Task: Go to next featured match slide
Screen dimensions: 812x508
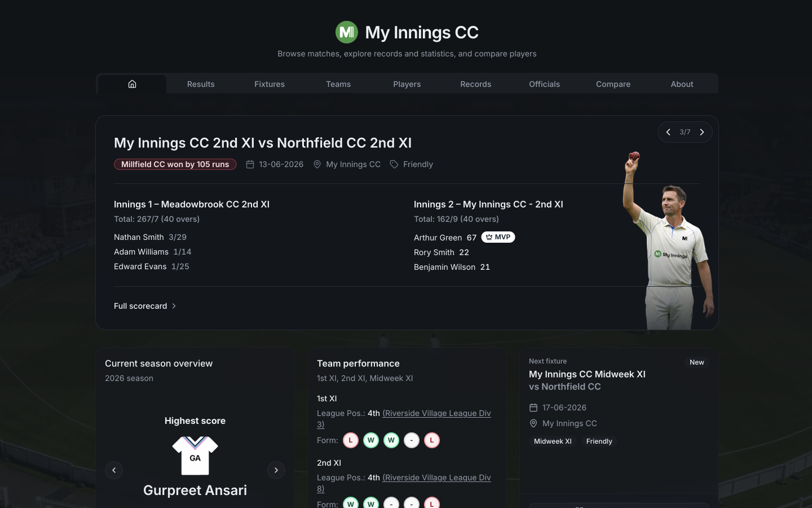Action: click(702, 132)
